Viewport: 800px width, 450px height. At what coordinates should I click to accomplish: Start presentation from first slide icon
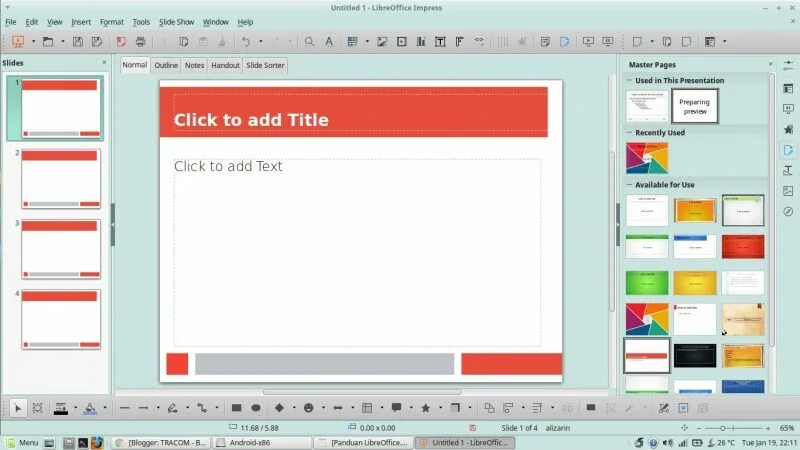(x=18, y=42)
